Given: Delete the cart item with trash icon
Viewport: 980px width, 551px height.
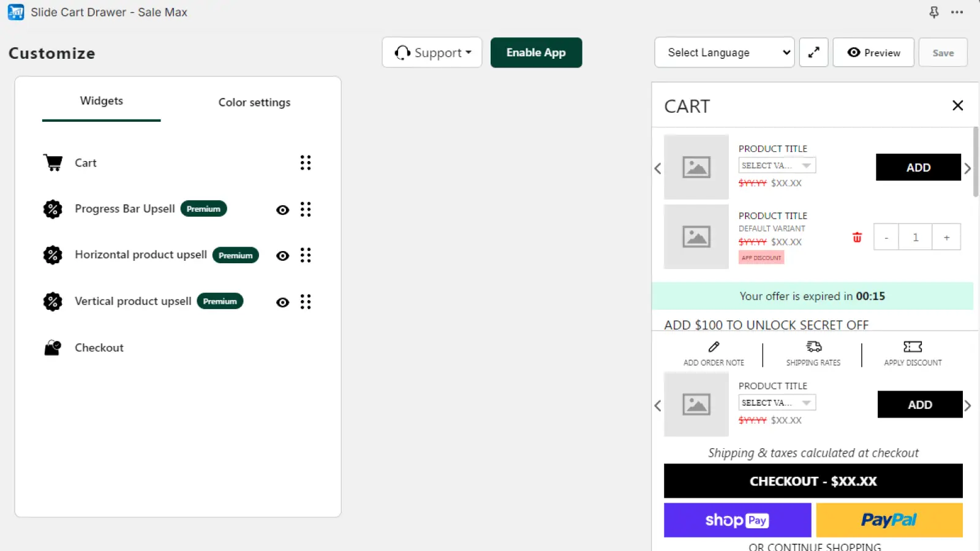Looking at the screenshot, I should (857, 238).
